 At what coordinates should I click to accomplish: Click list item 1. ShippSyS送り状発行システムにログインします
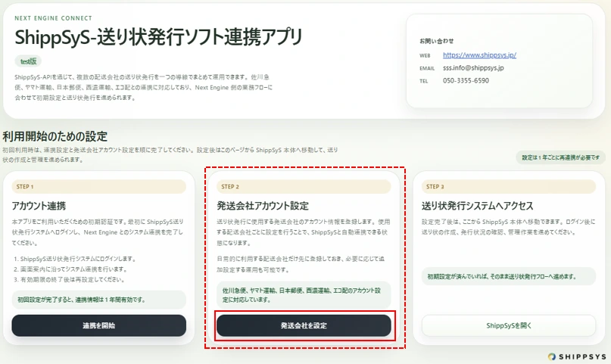(75, 259)
